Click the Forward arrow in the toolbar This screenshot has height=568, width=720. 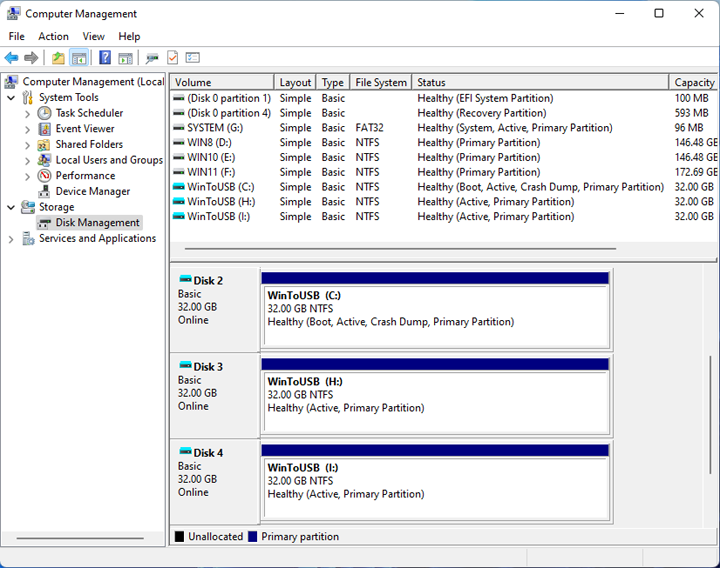31,58
